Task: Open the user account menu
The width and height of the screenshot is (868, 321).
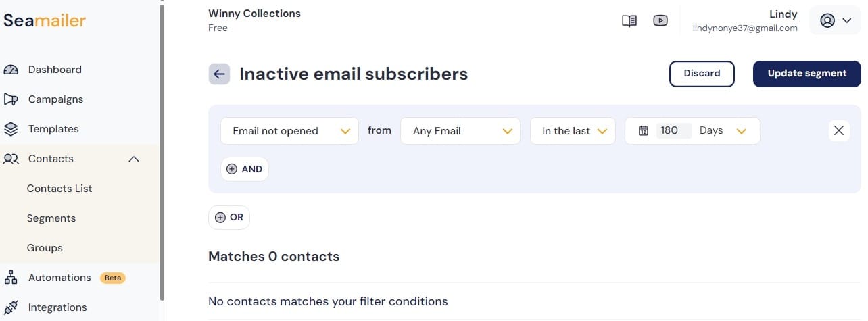Action: pos(835,20)
